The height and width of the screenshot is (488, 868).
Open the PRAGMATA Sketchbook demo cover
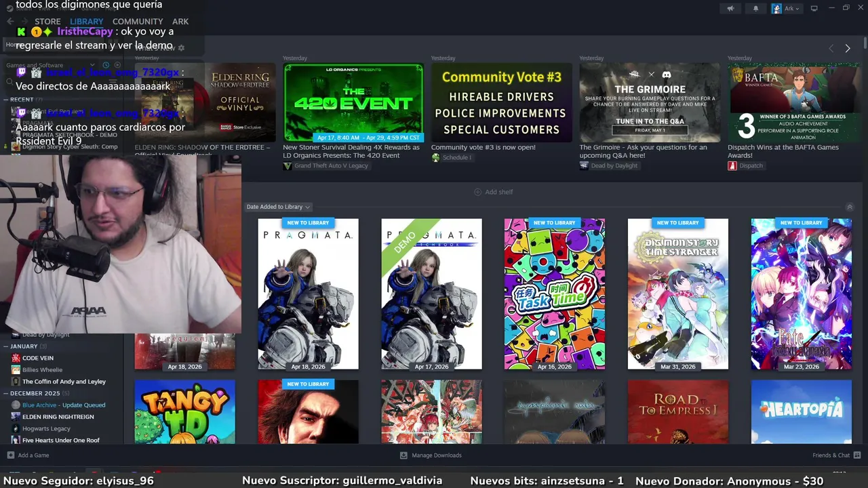coord(431,294)
